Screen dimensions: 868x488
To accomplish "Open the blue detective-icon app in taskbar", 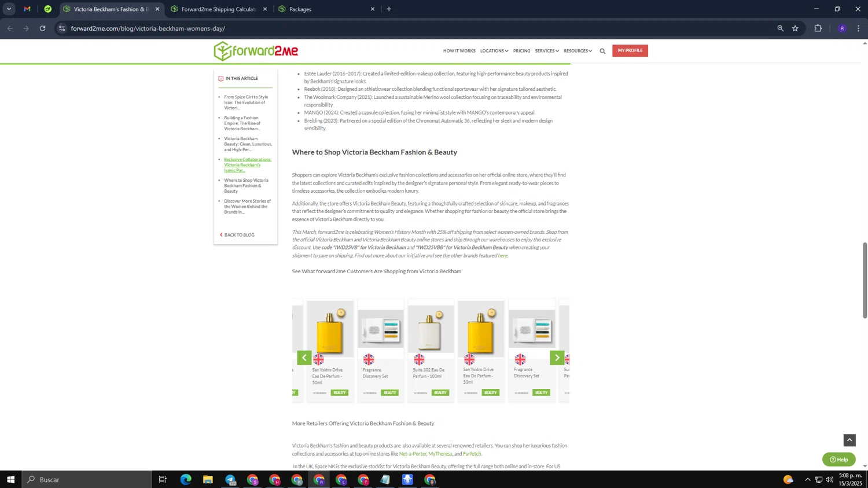I will [x=407, y=479].
